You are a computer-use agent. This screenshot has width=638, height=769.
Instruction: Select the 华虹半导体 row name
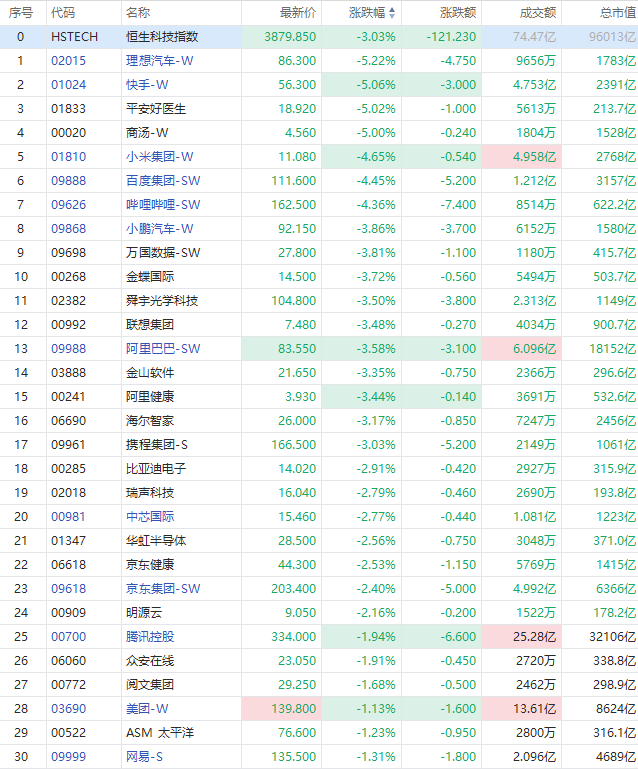coord(156,541)
